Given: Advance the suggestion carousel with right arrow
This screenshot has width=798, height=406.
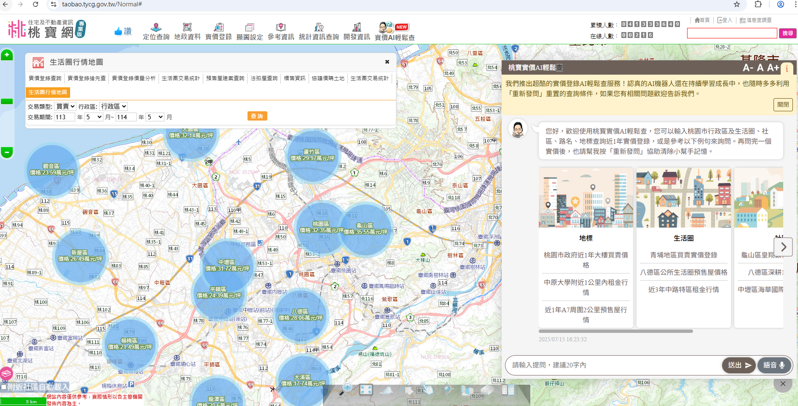Looking at the screenshot, I should 783,246.
